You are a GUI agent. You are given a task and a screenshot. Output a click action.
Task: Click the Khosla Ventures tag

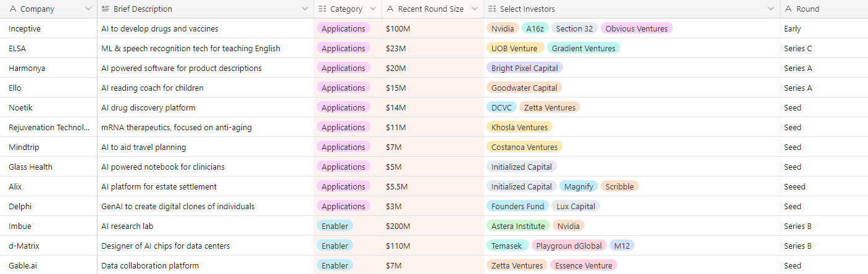click(x=519, y=127)
